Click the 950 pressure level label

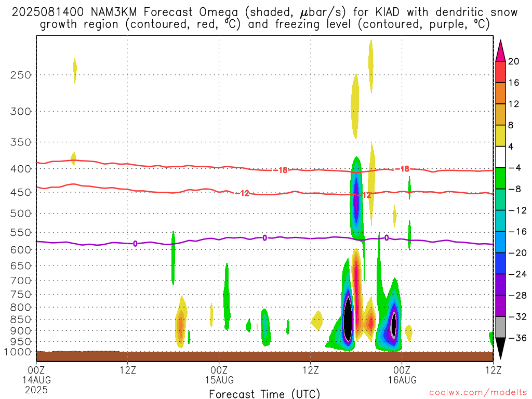[x=21, y=342]
